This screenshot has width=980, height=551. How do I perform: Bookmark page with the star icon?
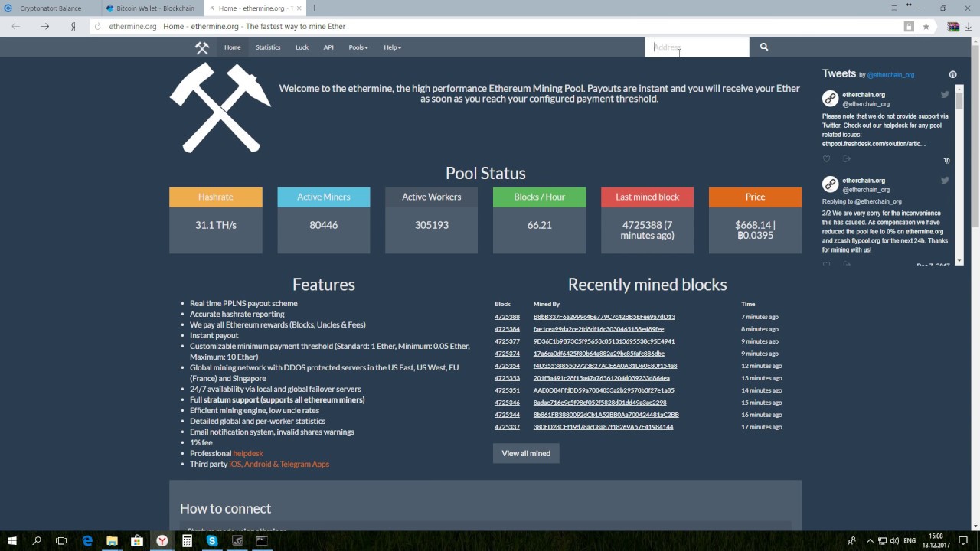tap(926, 26)
